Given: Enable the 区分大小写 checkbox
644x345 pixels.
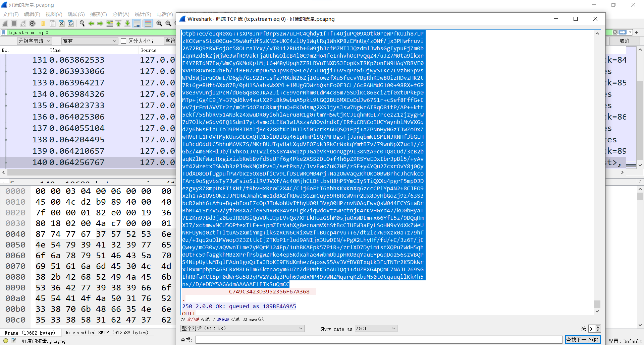Looking at the screenshot, I should click(x=123, y=41).
